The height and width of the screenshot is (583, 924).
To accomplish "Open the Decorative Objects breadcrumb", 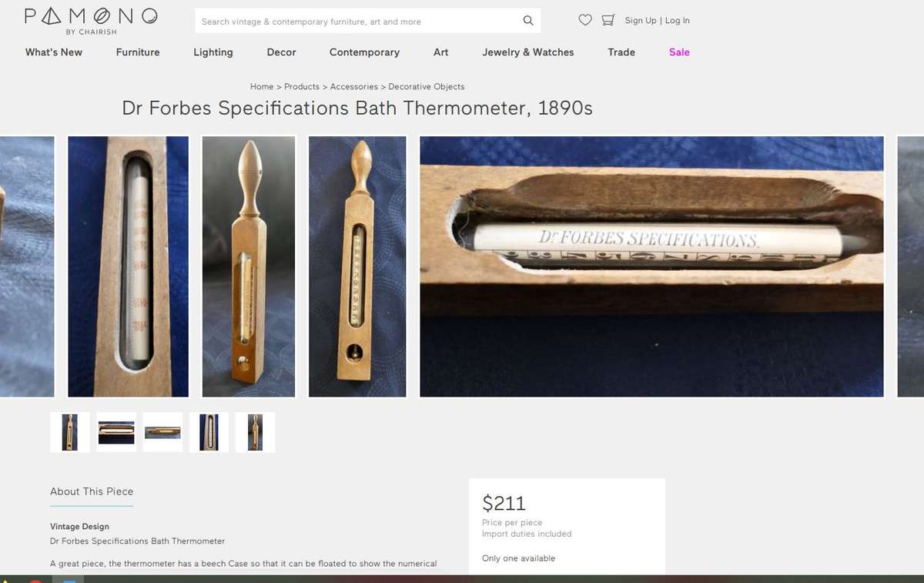I will (426, 86).
